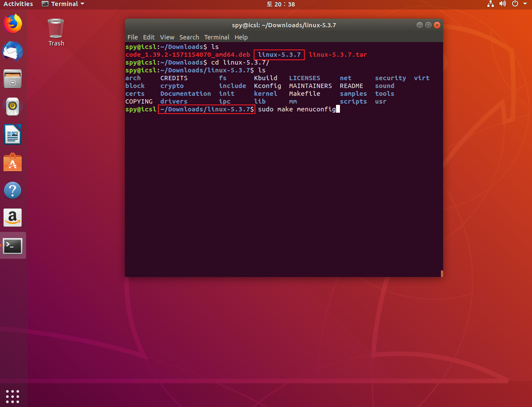Viewport: 532px width, 407px height.
Task: Open Rhythmbox music player icon
Action: [13, 107]
